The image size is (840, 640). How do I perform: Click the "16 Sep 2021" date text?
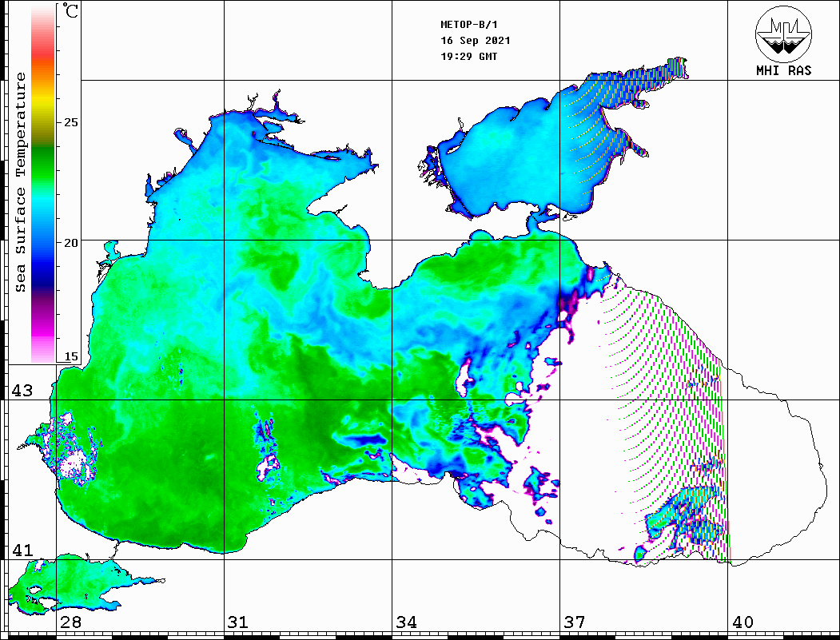(x=476, y=41)
